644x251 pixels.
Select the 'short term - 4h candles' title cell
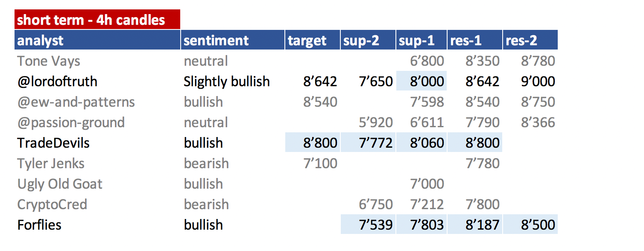coord(97,19)
